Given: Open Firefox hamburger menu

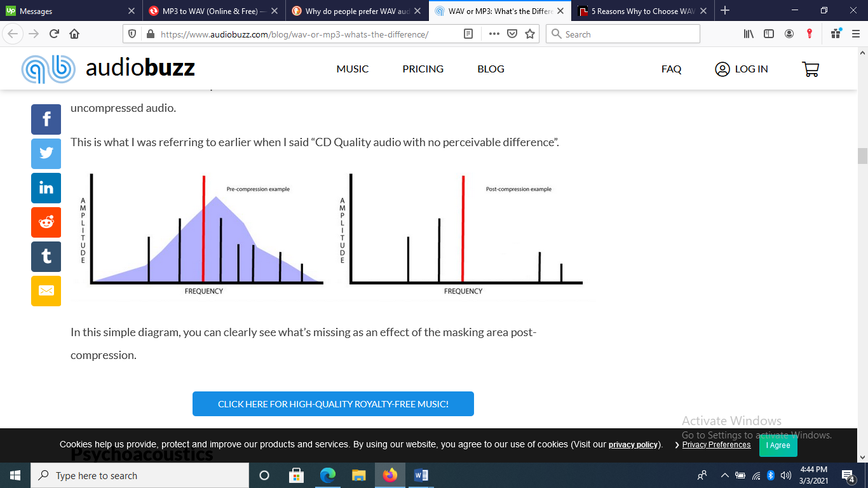Looking at the screenshot, I should (x=856, y=34).
